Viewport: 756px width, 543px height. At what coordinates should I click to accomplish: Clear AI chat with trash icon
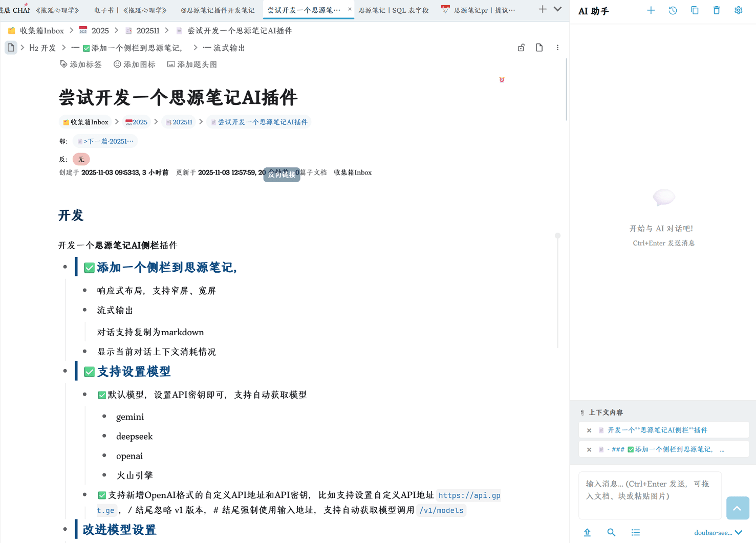point(717,10)
